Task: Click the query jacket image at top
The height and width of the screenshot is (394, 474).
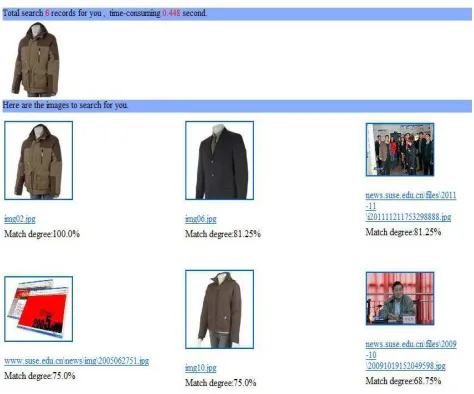Action: coord(35,59)
